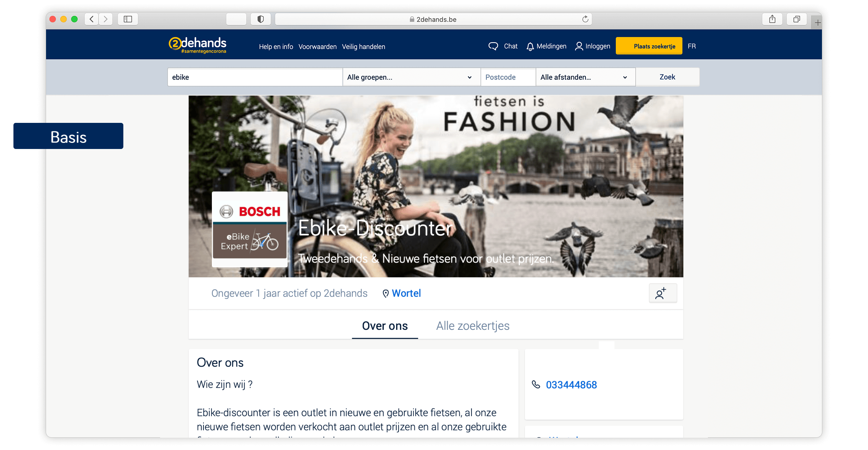Open the privacy shield icon
Image resolution: width=868 pixels, height=450 pixels.
(x=261, y=19)
